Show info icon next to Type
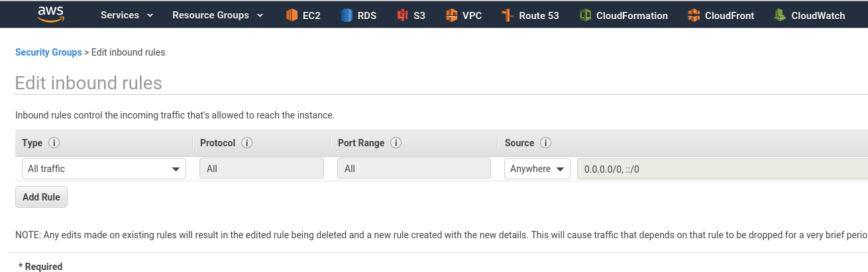The width and height of the screenshot is (868, 272). point(54,143)
